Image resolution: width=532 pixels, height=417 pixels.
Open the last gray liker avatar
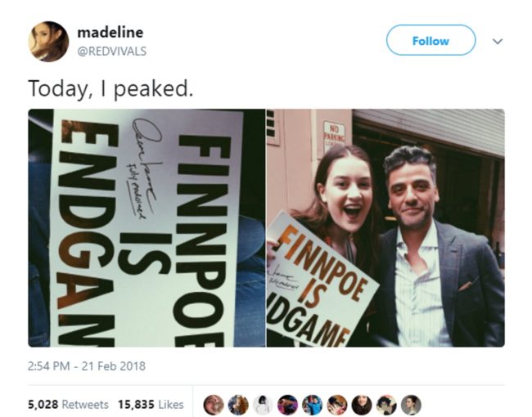click(411, 405)
